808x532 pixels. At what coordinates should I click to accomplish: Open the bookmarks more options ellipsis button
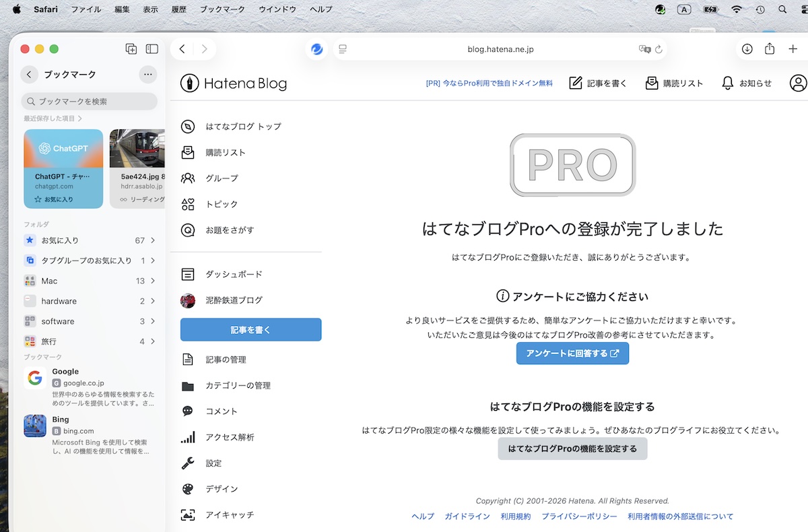[148, 75]
